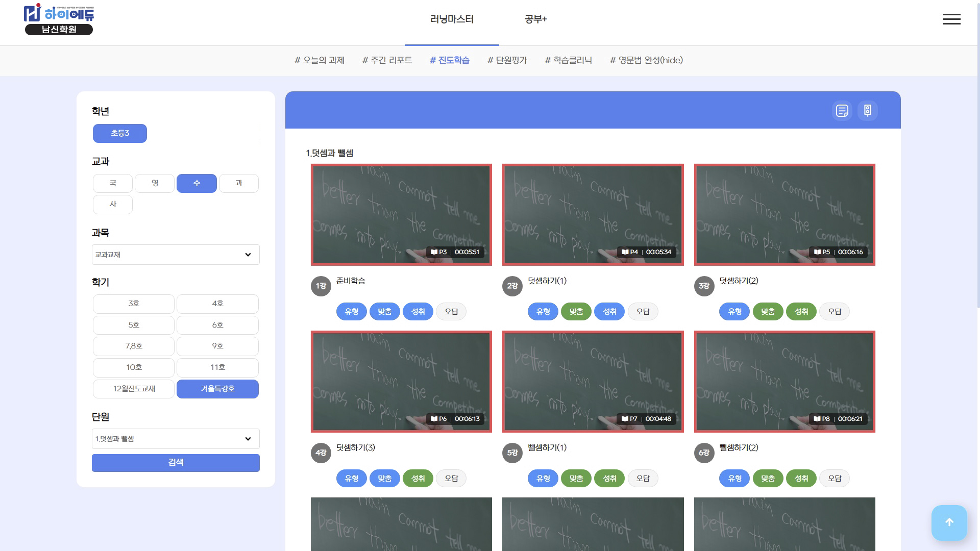Open the 교과교재 subject dropdown
Screen dimensions: 980x551
(x=176, y=255)
